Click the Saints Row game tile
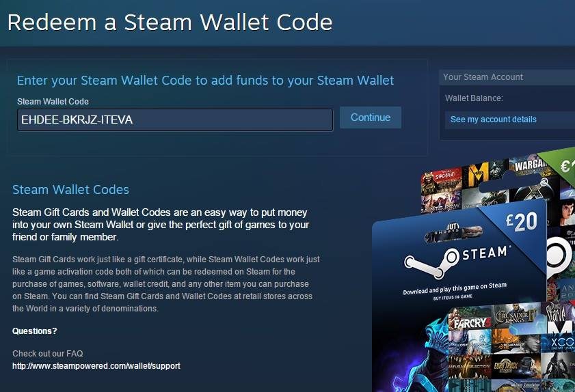 [x=441, y=203]
